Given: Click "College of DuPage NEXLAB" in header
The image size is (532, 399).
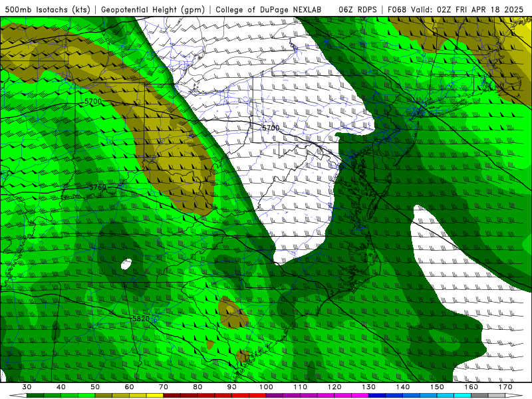Looking at the screenshot, I should pos(269,9).
